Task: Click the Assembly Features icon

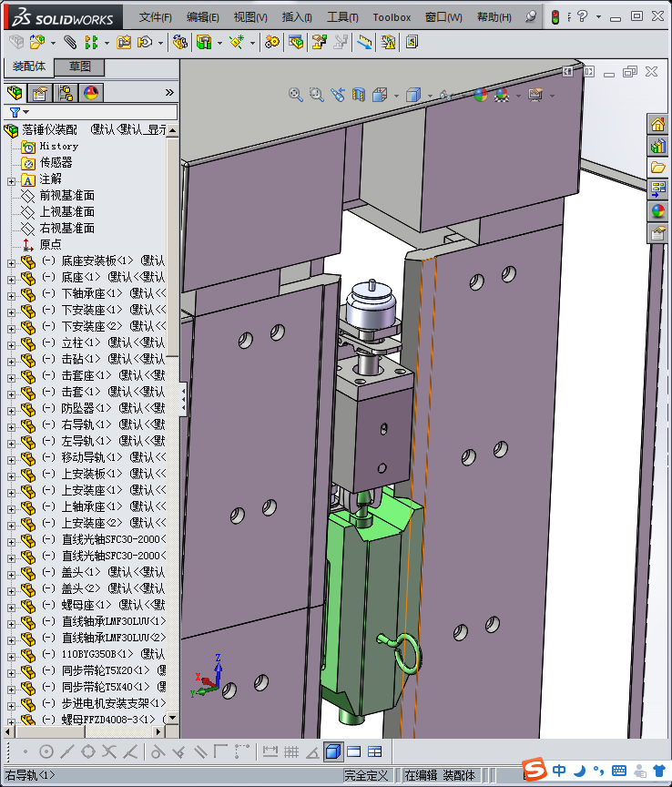Action: coord(204,42)
